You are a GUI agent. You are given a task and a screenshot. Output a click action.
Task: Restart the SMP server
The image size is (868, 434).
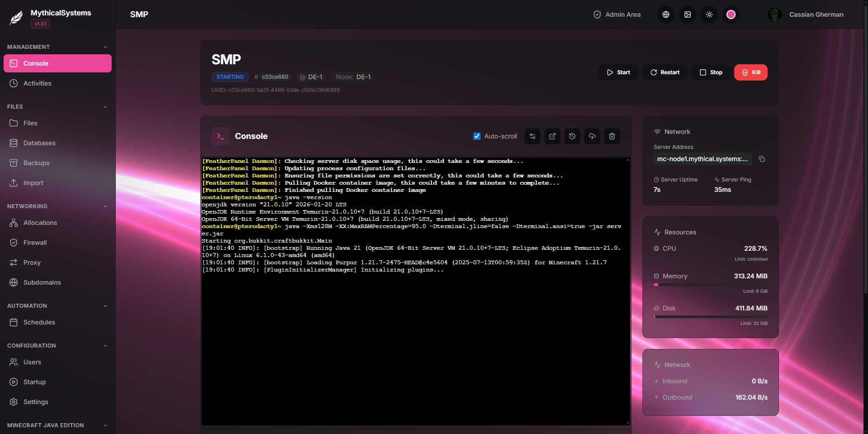pyautogui.click(x=664, y=72)
